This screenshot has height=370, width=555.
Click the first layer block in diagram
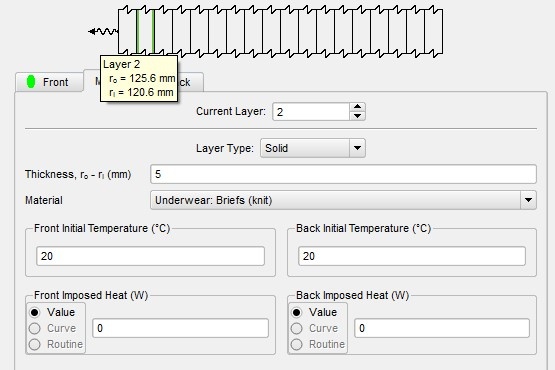coord(127,31)
